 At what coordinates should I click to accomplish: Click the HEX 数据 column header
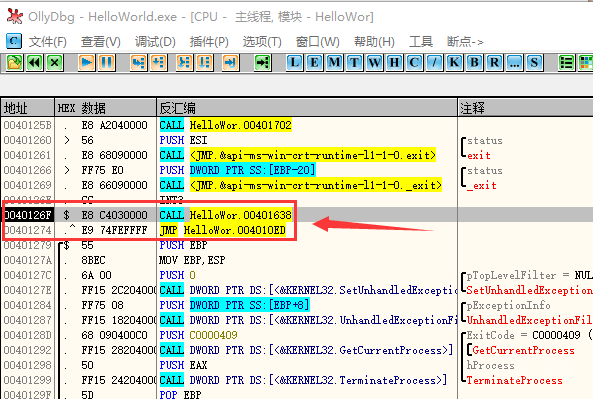coord(106,108)
